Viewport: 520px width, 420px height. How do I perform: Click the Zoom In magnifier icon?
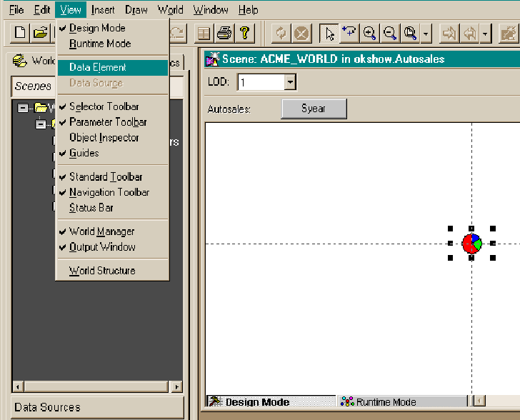[369, 33]
